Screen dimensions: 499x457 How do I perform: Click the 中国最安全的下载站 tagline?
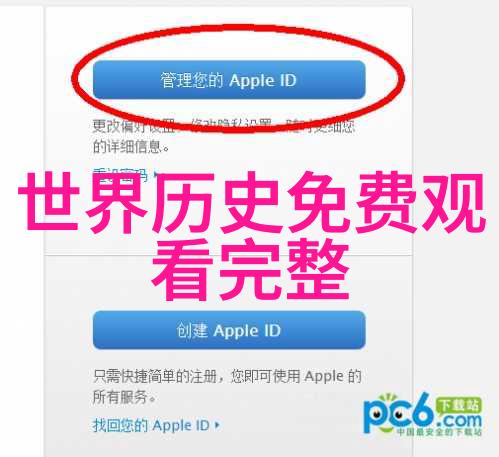(439, 432)
